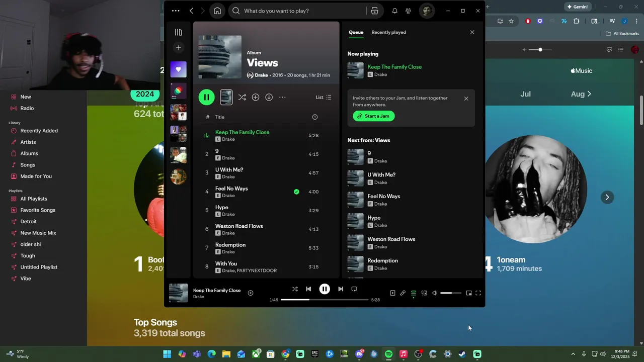The width and height of the screenshot is (644, 362).
Task: Open Favorite Songs playlist in Apple Music
Action: (x=38, y=210)
